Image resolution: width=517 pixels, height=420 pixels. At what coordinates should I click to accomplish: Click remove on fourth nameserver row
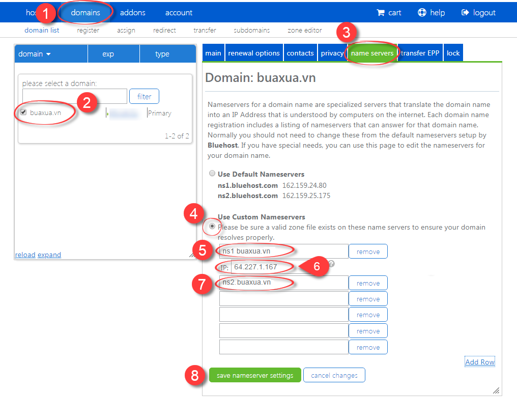tap(368, 315)
